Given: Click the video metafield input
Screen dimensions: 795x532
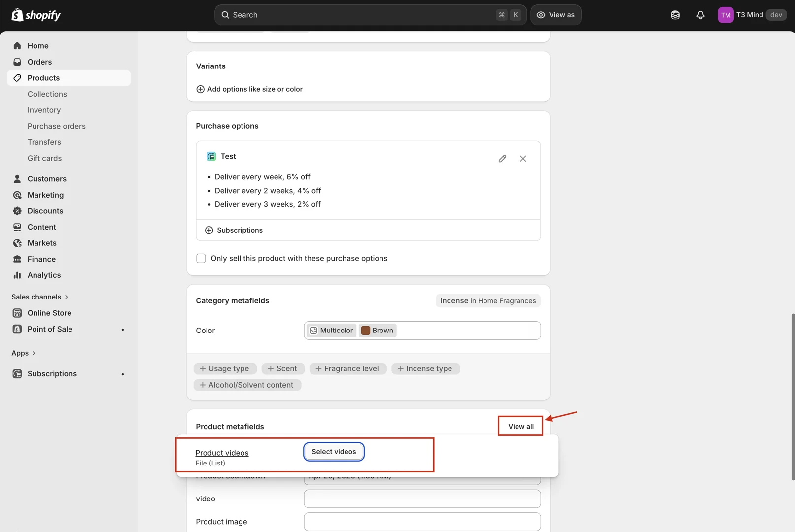Looking at the screenshot, I should pos(422,499).
